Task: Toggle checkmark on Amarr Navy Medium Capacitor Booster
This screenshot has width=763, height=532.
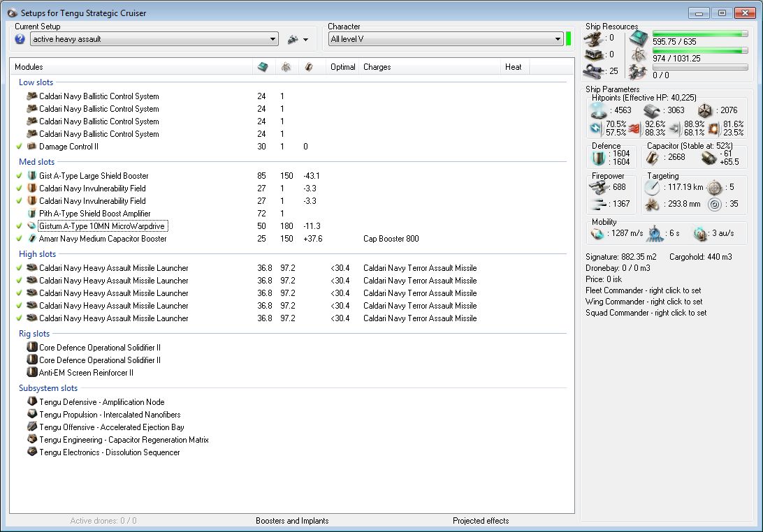Action: point(19,239)
